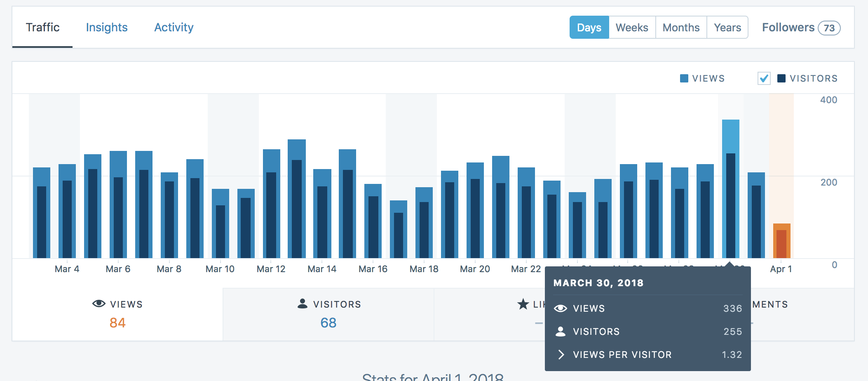Click the Traffic tab heading

coord(43,27)
